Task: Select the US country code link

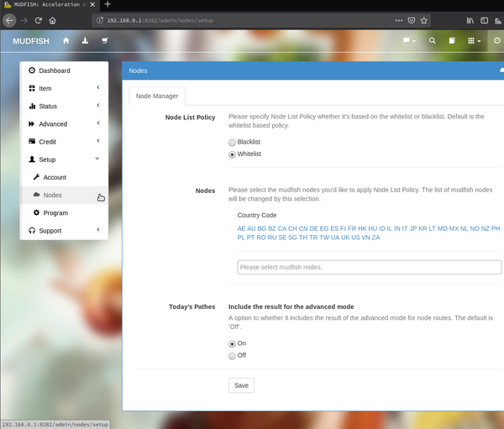Action: pos(355,238)
